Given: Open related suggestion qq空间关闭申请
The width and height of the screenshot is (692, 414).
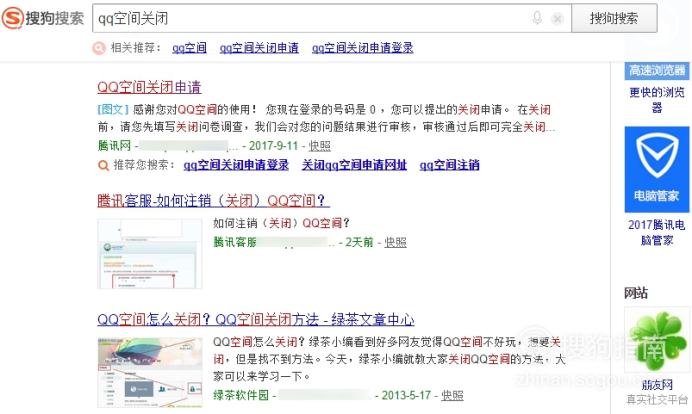Looking at the screenshot, I should point(259,48).
